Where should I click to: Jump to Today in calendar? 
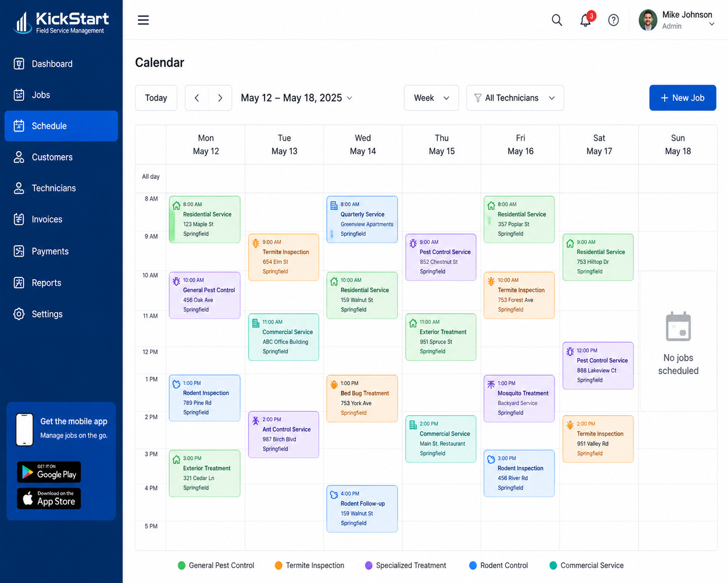pos(156,98)
